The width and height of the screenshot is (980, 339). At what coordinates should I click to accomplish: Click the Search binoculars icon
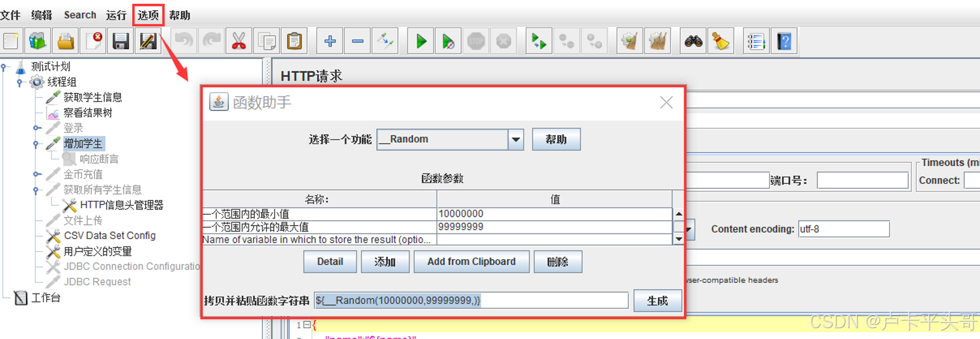tap(693, 41)
